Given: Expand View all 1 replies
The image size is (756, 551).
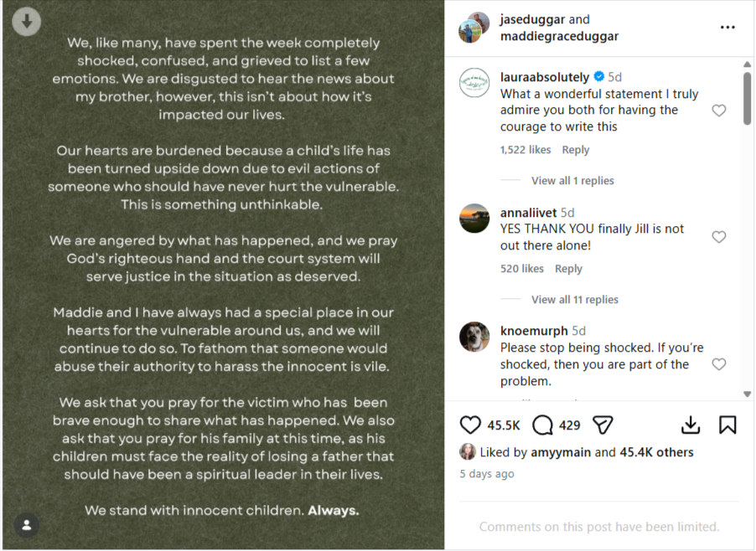Looking at the screenshot, I should click(x=572, y=181).
